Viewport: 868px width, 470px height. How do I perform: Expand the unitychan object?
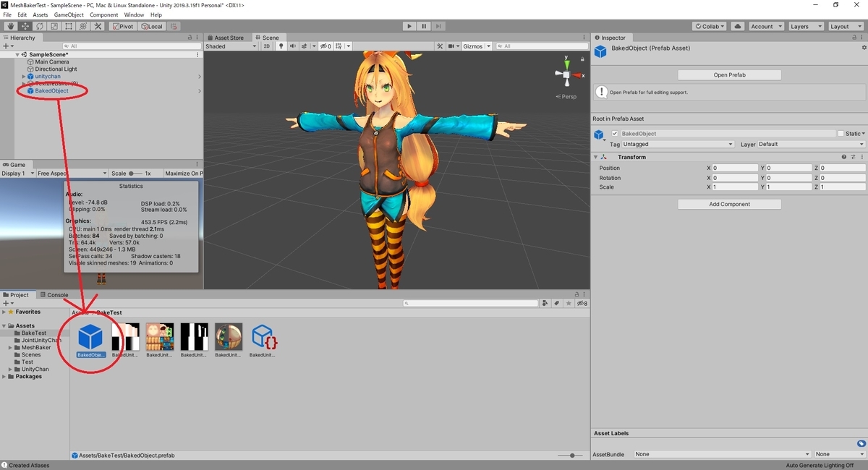(x=23, y=77)
